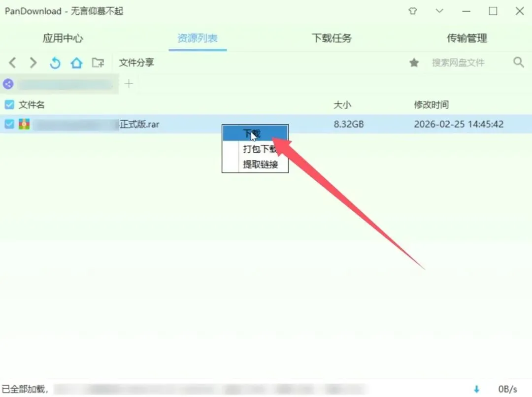The height and width of the screenshot is (397, 532).
Task: Open the title bar dropdown chevron
Action: pyautogui.click(x=439, y=11)
